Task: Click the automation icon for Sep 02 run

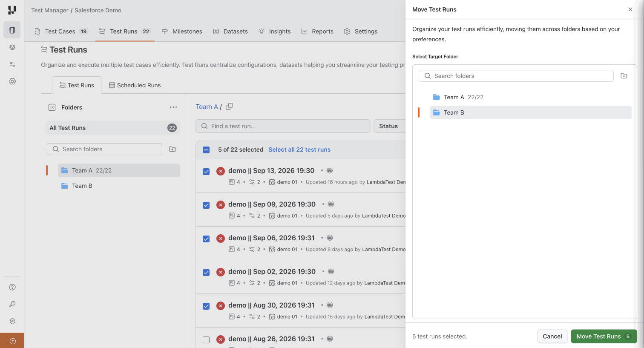Action: coord(331,271)
